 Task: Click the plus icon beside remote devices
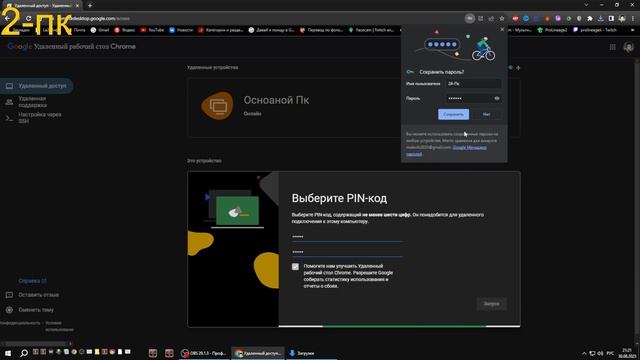click(x=518, y=68)
